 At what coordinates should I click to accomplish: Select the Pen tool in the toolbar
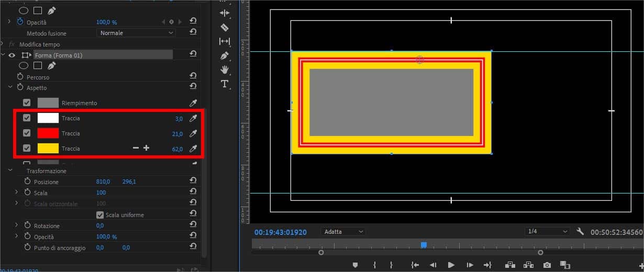(x=225, y=55)
